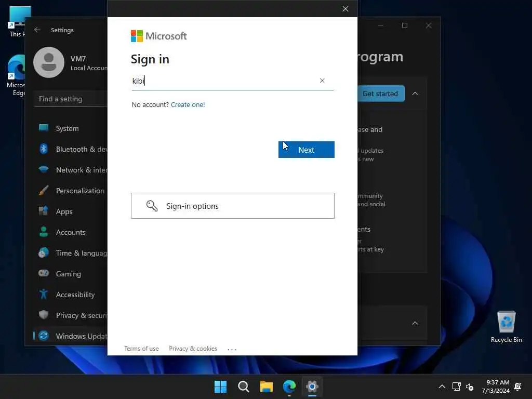532x399 pixels.
Task: Click the Gaming controller icon
Action: tap(44, 273)
